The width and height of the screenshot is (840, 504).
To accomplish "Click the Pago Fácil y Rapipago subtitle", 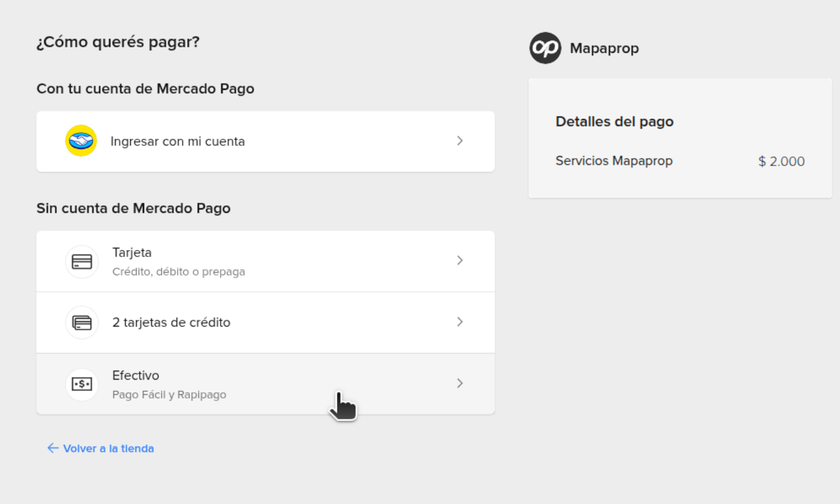I will tap(169, 395).
